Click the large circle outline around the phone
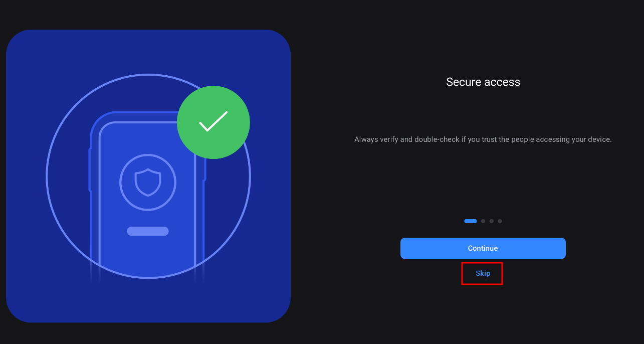 click(47, 176)
